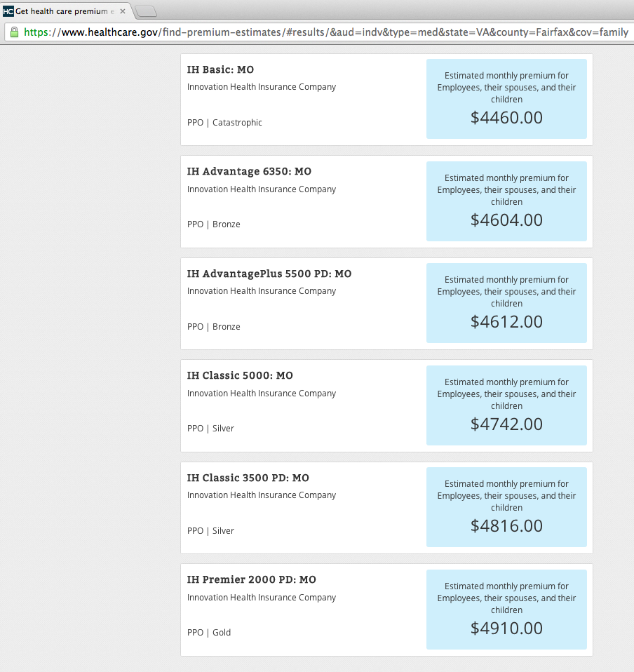634x672 pixels.
Task: Click estimated premium description in IH Premier 2000 card
Action: point(506,598)
